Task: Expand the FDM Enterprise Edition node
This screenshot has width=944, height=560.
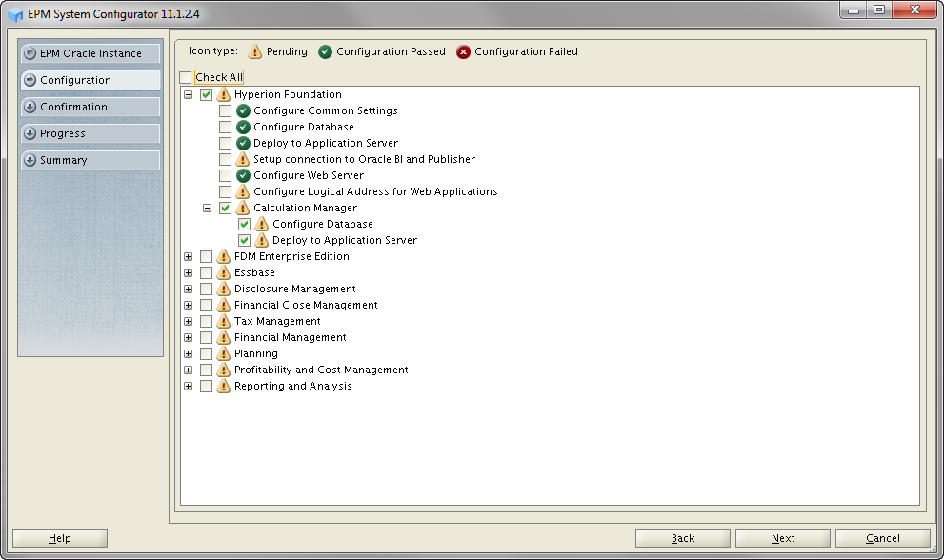Action: [x=188, y=256]
